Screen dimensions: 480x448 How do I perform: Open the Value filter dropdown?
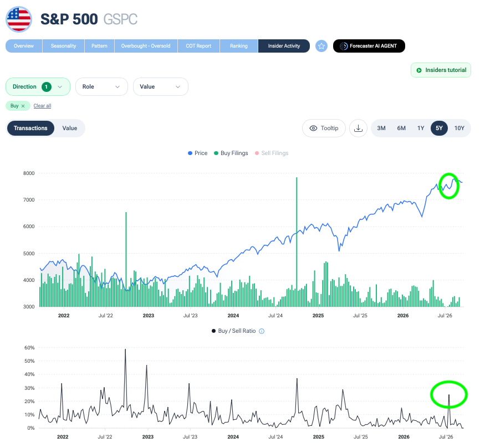pyautogui.click(x=160, y=87)
